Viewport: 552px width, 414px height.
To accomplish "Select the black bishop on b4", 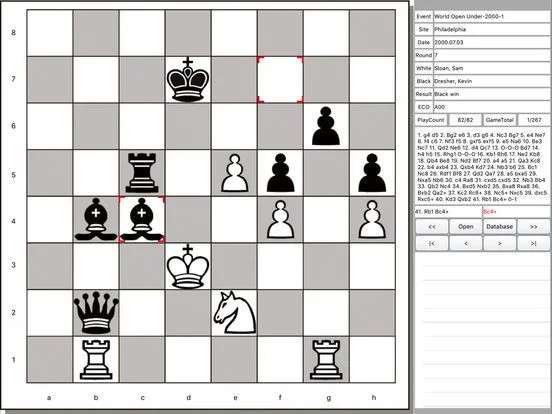I will pos(96,219).
